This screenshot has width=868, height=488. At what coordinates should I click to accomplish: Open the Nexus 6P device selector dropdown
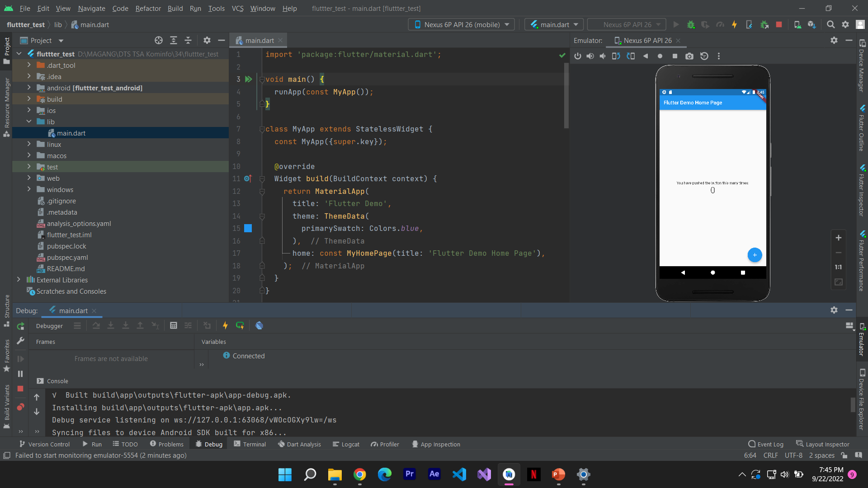coord(462,25)
